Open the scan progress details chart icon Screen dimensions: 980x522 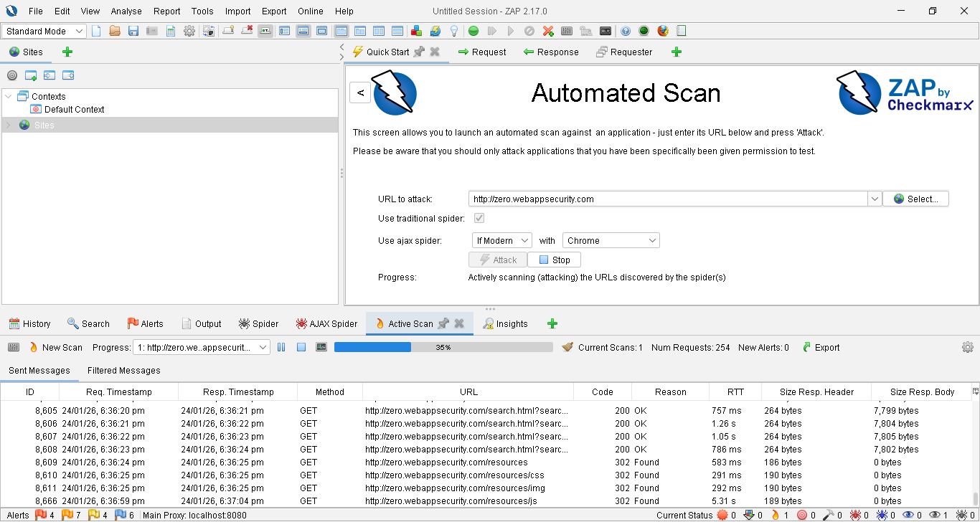click(321, 347)
